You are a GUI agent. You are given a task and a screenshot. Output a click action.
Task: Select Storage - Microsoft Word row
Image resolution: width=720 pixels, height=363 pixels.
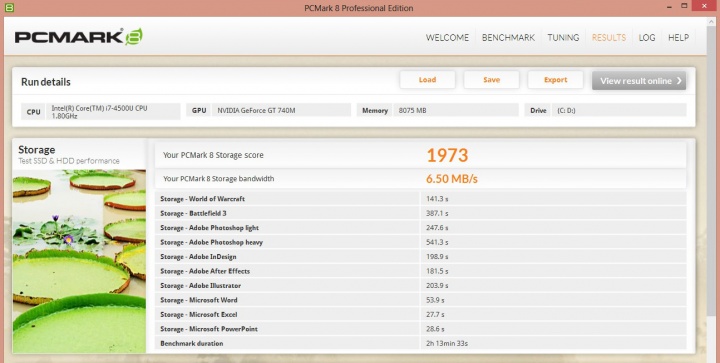[420, 300]
